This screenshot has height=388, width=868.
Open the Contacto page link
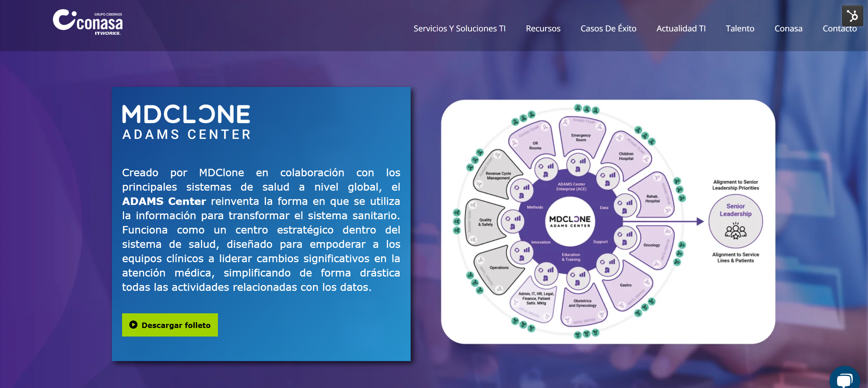pos(839,28)
